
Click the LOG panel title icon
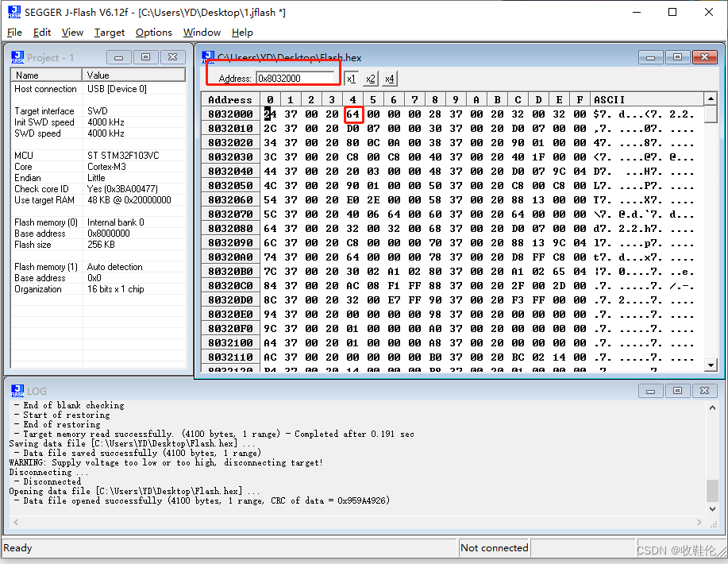17,390
